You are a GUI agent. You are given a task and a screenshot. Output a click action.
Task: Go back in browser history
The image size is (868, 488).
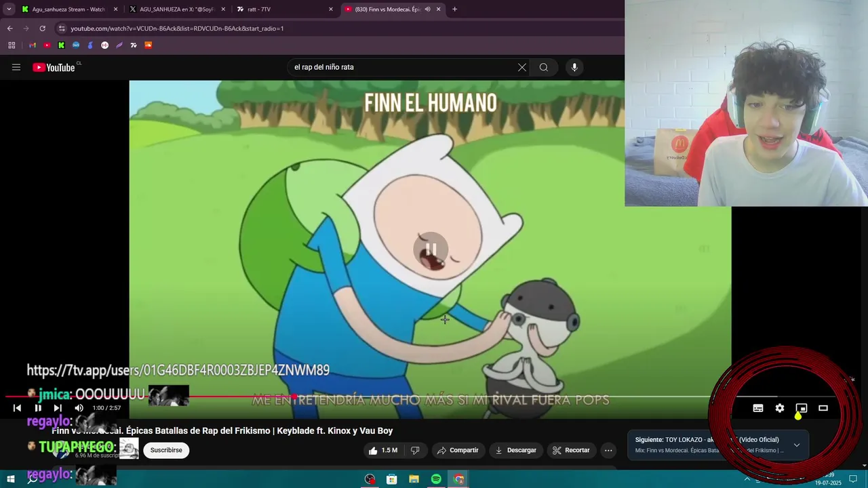coord(9,28)
